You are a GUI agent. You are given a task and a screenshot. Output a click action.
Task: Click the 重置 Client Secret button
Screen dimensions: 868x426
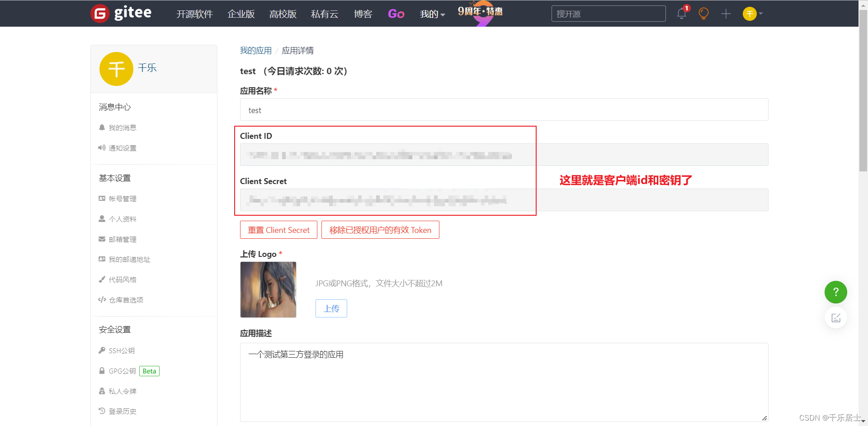(278, 230)
